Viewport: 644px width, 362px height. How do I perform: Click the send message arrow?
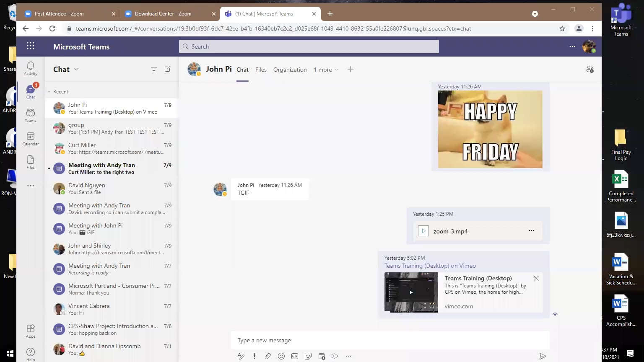coord(543,356)
